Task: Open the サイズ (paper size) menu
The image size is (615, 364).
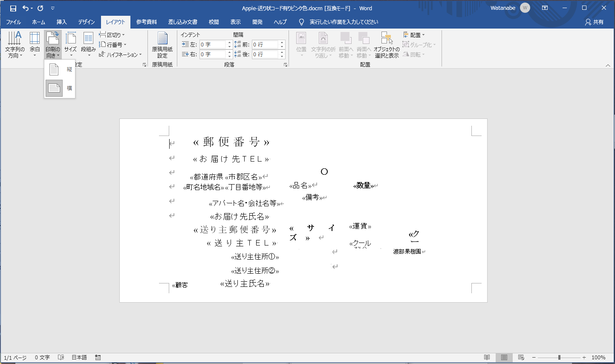Action: [71, 45]
